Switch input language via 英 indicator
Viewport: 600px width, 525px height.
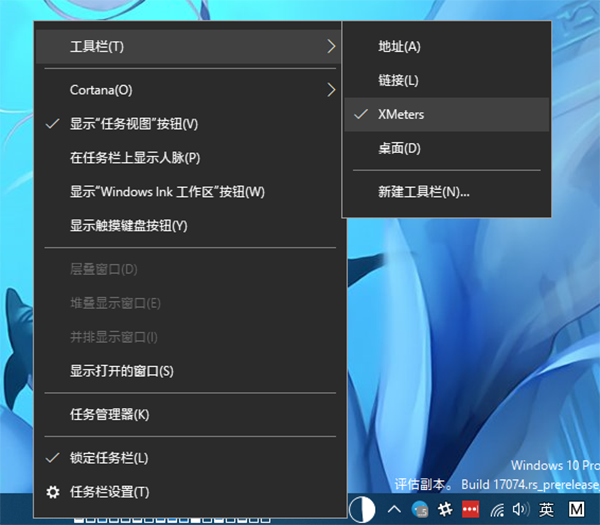546,509
